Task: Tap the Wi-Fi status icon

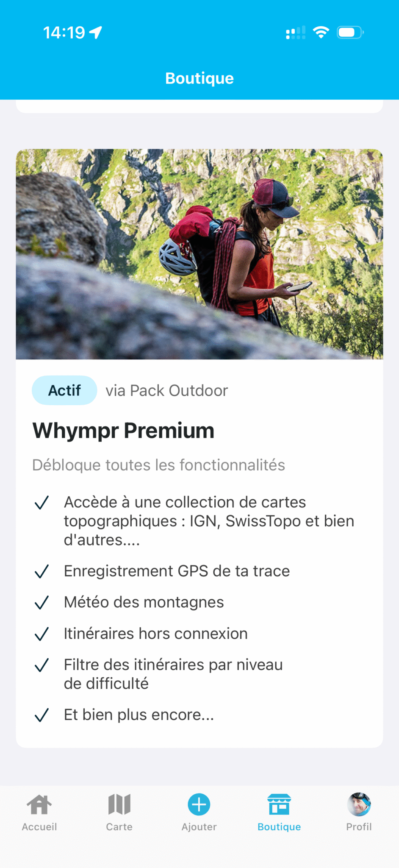Action: click(321, 32)
